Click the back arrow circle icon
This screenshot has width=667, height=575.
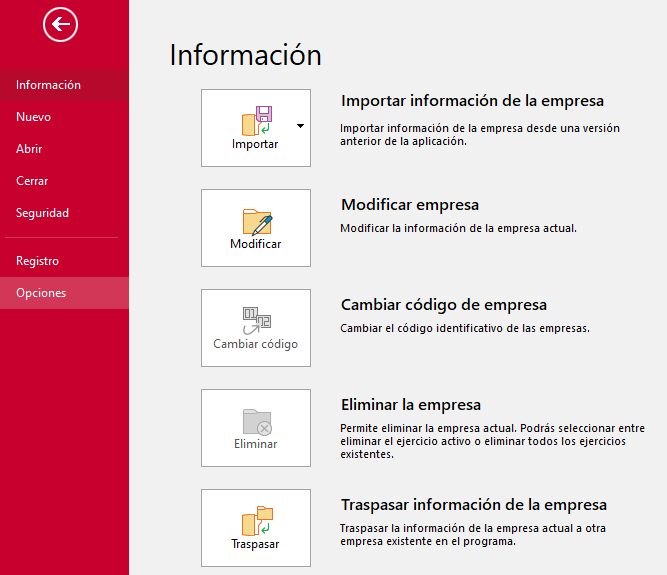click(x=60, y=25)
